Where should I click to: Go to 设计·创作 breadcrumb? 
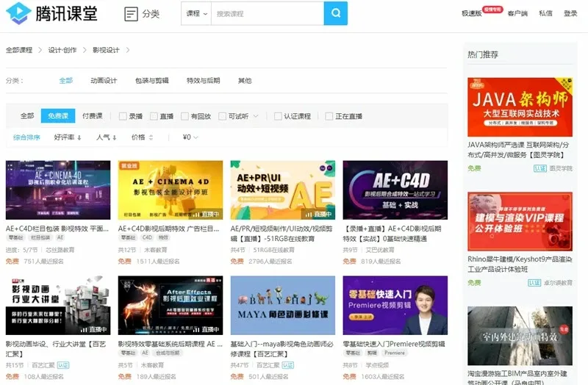tap(62, 50)
